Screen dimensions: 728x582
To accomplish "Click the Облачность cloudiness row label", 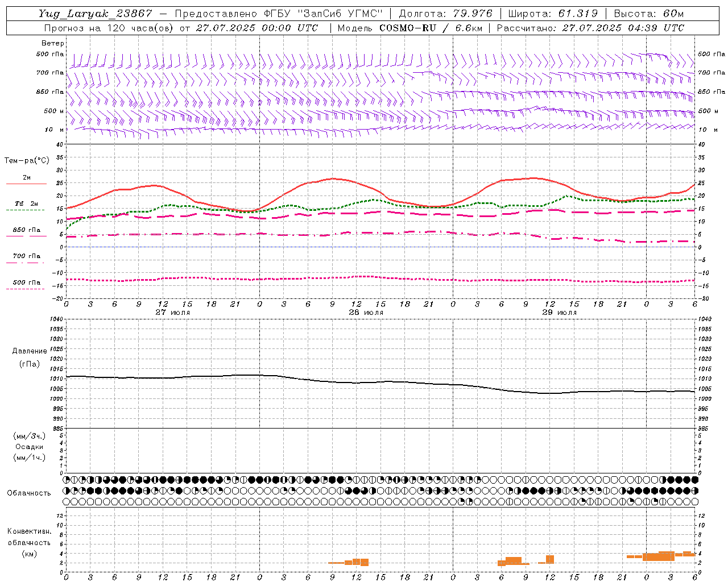I will click(x=29, y=493).
